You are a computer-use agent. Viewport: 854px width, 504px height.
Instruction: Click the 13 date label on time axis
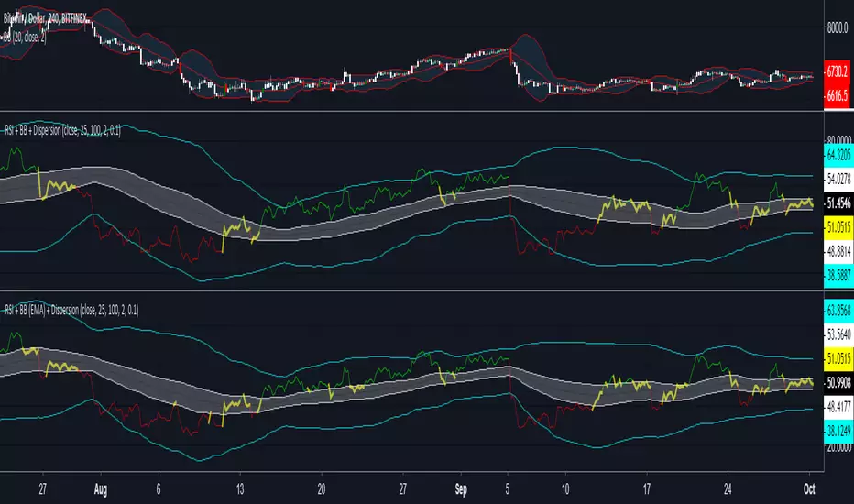[240, 488]
